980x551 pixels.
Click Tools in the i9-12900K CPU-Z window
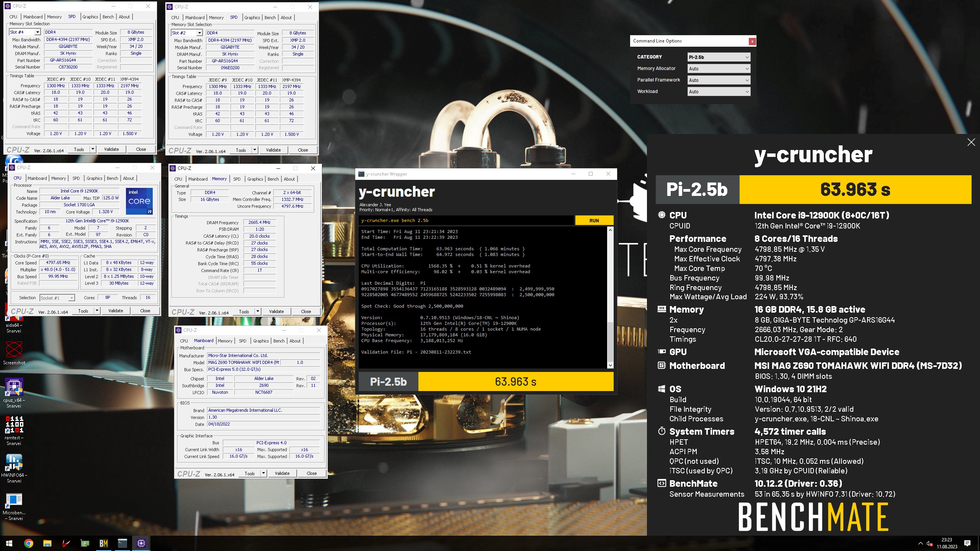83,311
